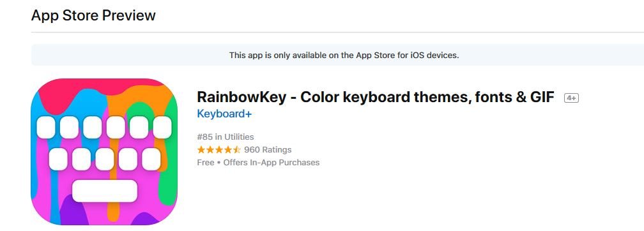Pick the purple blob at icon's bottom
This screenshot has width=644, height=231.
(74, 213)
